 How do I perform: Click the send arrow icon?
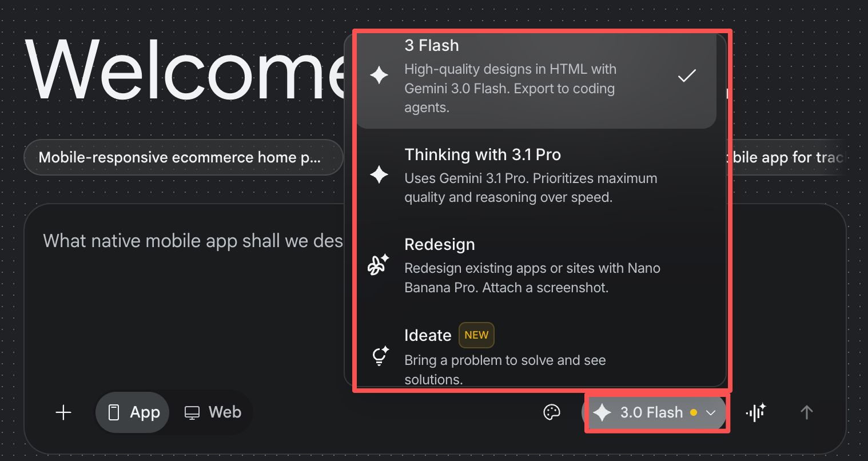click(x=806, y=412)
